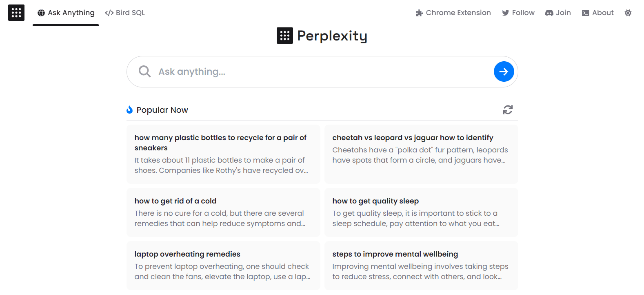
Task: Open how to get rid of a cold
Action: pyautogui.click(x=223, y=212)
